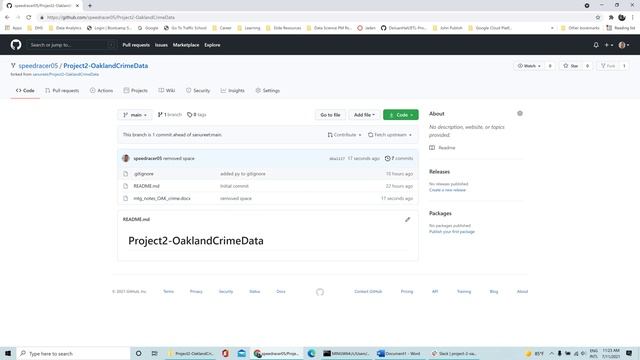
Task: Open a new browser tab
Action: point(90,6)
